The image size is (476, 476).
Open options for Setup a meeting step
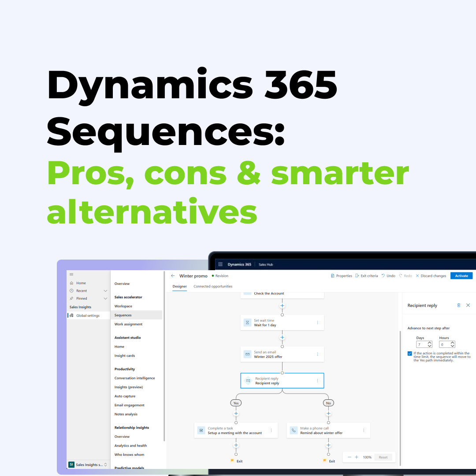[x=271, y=431]
